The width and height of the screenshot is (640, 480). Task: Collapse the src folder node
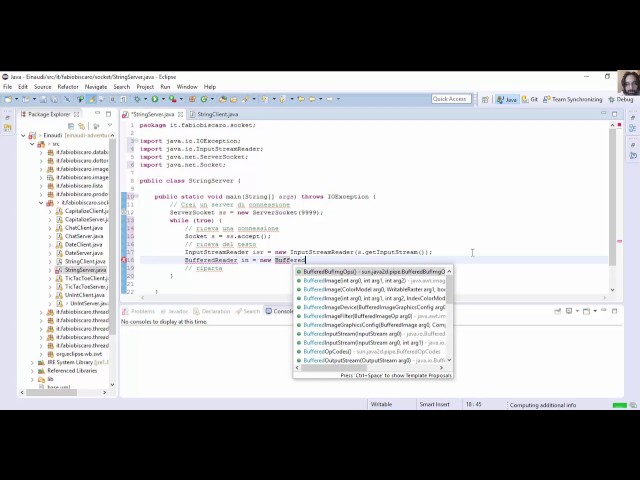pos(32,144)
